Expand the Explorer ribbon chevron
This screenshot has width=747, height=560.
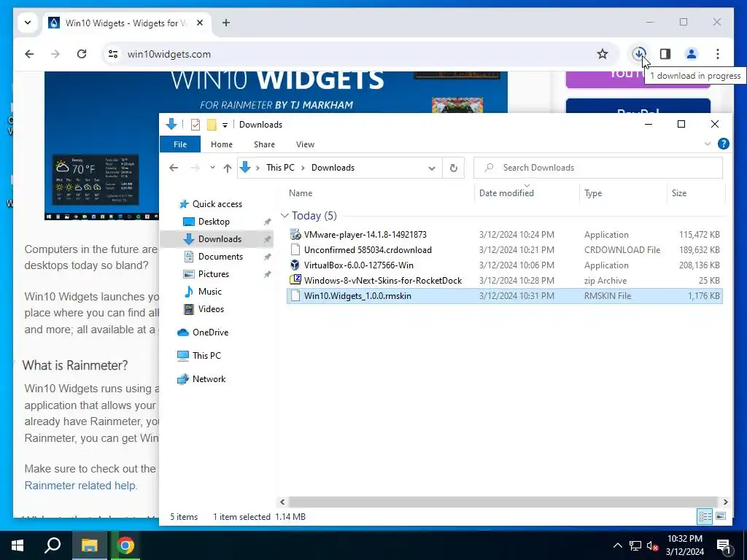[708, 144]
